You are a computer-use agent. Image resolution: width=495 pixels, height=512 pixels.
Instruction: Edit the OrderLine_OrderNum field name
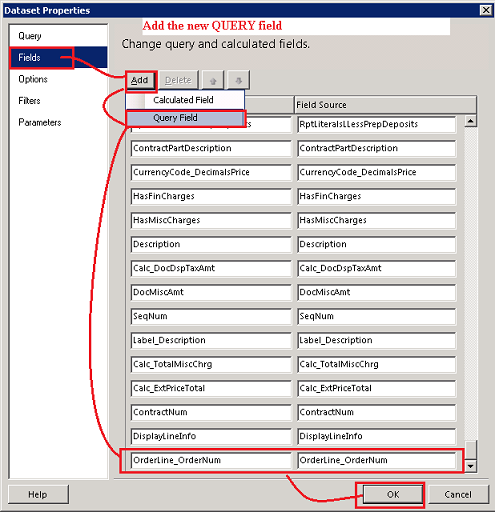[211, 460]
